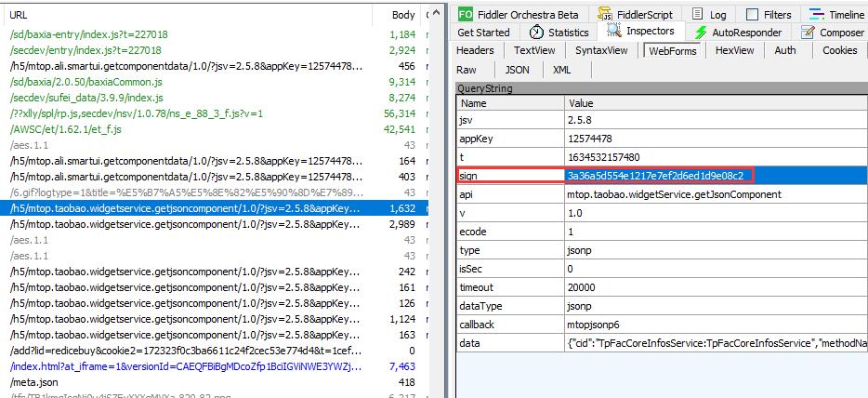Select the Headers inspector view
Screen dimensions: 868x398
(x=475, y=50)
